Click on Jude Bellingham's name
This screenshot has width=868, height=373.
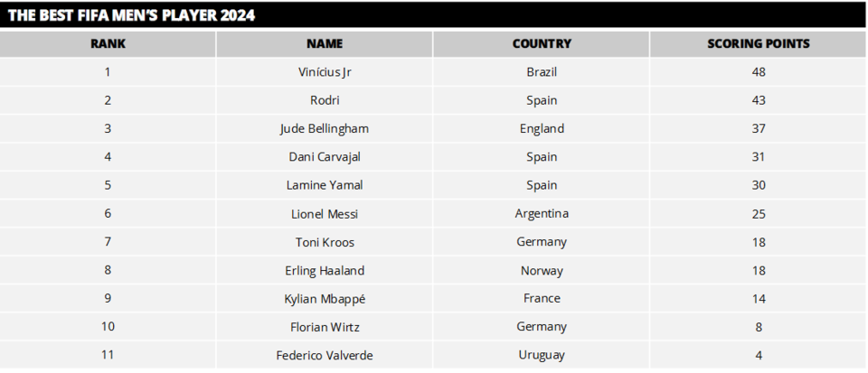pos(325,128)
